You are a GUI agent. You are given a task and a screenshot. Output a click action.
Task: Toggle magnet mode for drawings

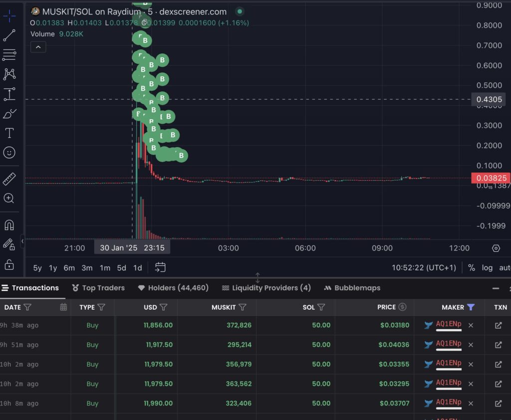[x=9, y=225]
